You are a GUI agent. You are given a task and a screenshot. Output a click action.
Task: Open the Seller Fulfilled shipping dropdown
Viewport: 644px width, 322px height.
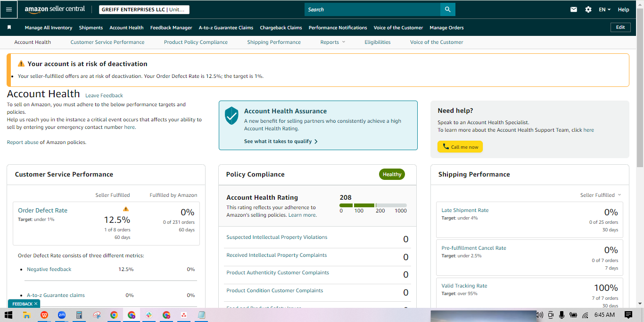coord(601,195)
